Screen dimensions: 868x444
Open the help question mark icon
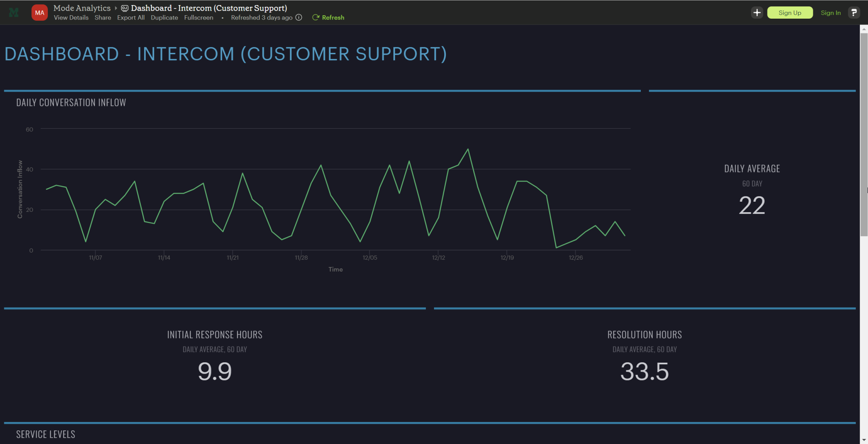[854, 13]
